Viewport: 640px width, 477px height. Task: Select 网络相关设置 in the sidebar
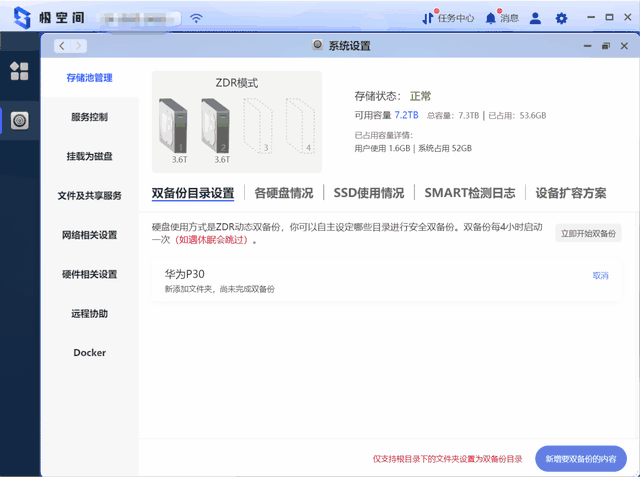click(x=89, y=235)
